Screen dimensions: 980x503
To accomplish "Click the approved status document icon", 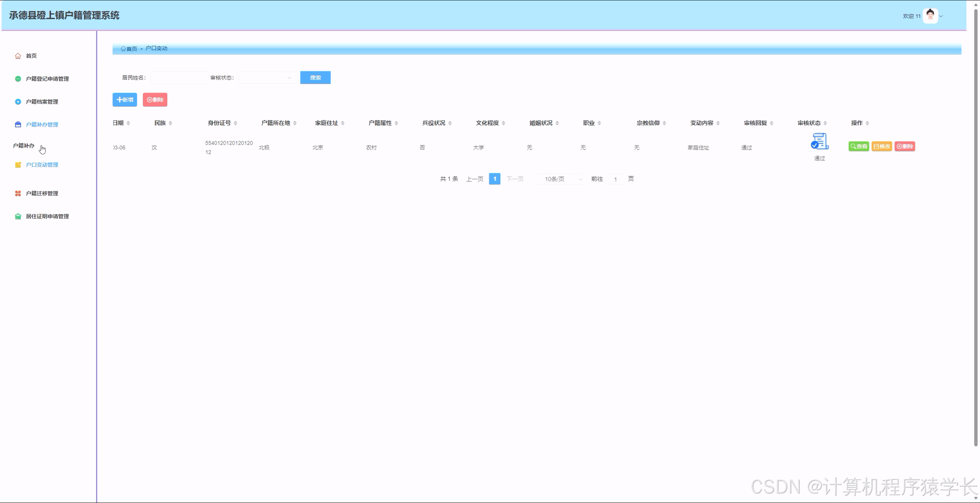I will tap(819, 142).
